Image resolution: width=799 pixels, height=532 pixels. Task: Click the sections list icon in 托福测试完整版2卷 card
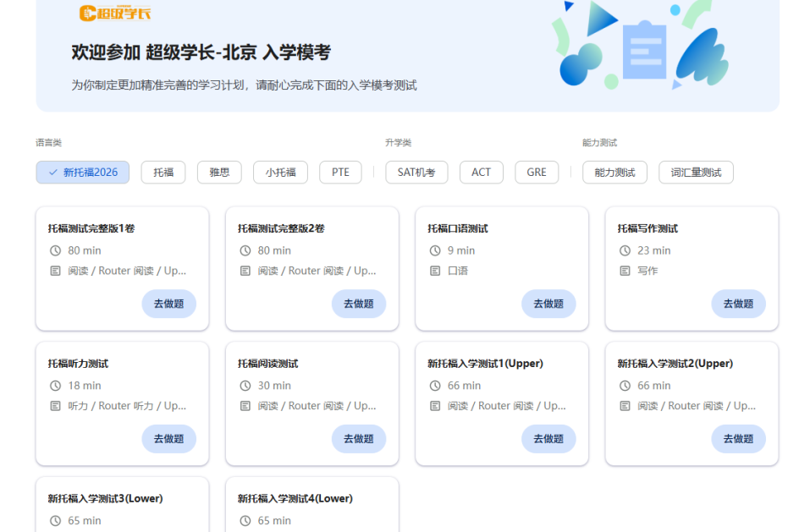pyautogui.click(x=245, y=271)
